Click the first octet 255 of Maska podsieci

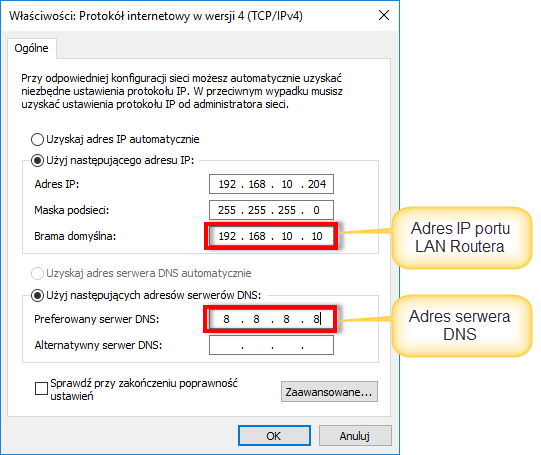pos(227,210)
